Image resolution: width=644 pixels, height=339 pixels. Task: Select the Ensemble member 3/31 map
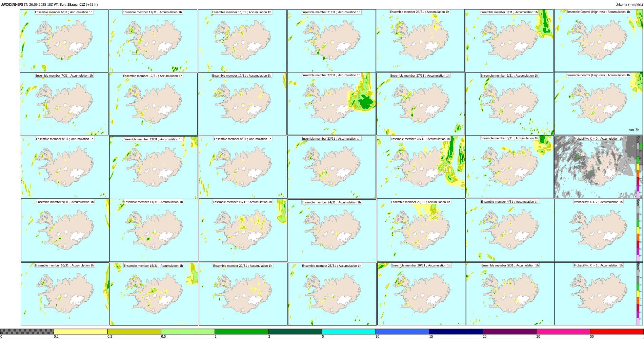tap(510, 167)
